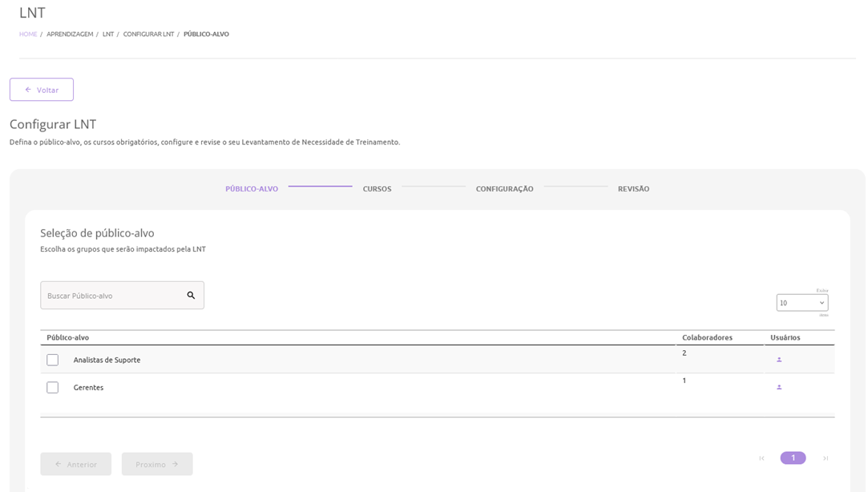Navigate to APRENDIZAGEM in breadcrumb
Image resolution: width=868 pixels, height=492 pixels.
point(70,34)
